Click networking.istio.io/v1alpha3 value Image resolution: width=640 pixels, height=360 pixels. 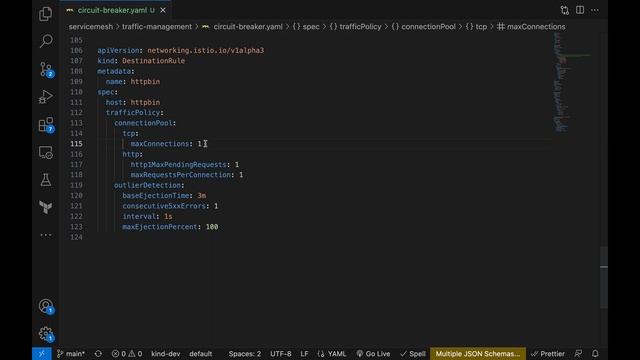[x=206, y=50]
